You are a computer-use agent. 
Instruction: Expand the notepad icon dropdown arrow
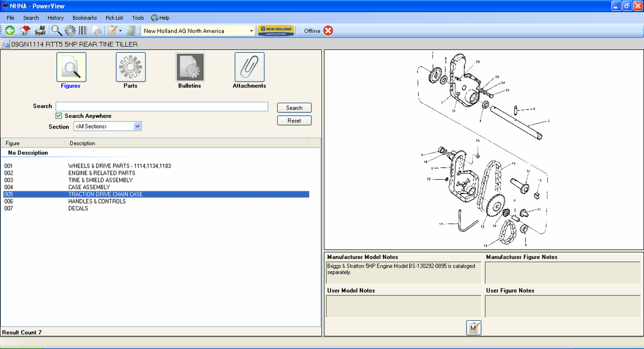120,31
